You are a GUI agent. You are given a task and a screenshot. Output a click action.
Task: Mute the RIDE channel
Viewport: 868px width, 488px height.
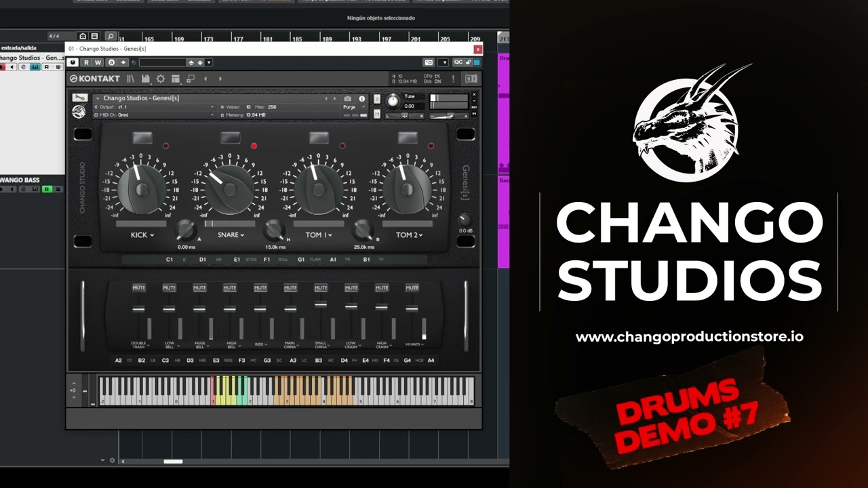260,287
